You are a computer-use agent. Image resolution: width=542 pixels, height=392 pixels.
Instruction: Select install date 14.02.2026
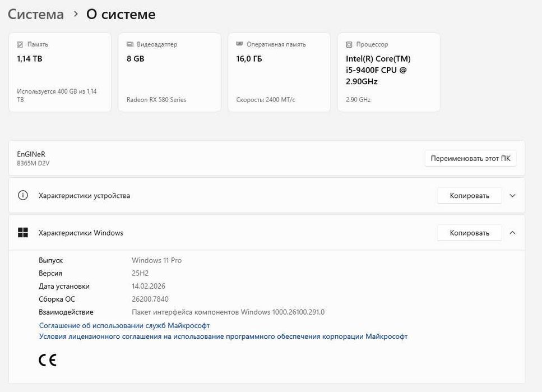149,286
